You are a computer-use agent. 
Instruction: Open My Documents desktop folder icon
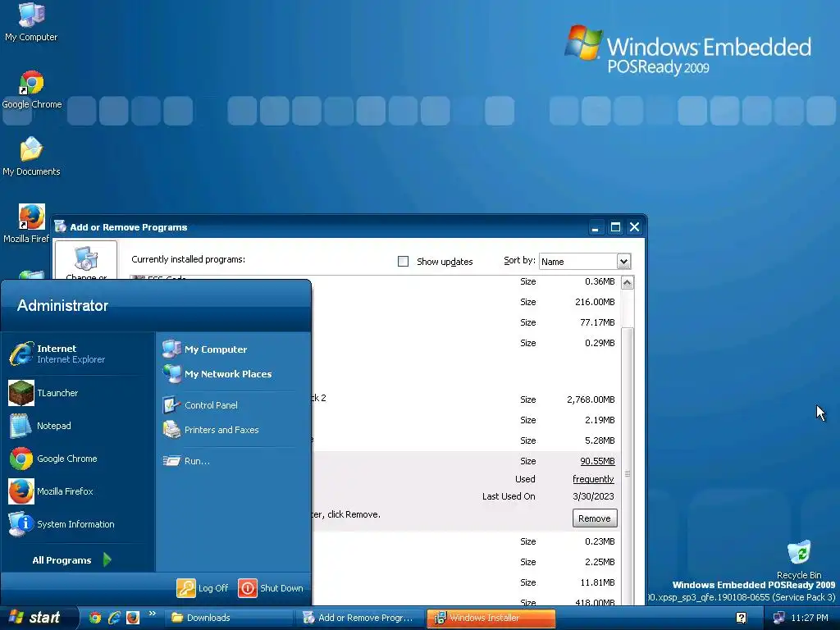pos(31,157)
